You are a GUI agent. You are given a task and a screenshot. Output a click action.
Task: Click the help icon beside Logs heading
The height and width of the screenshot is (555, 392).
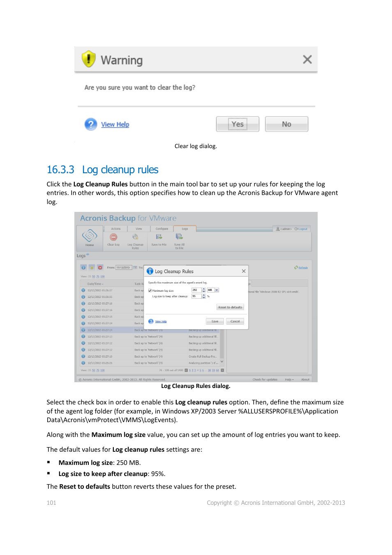[x=88, y=254]
